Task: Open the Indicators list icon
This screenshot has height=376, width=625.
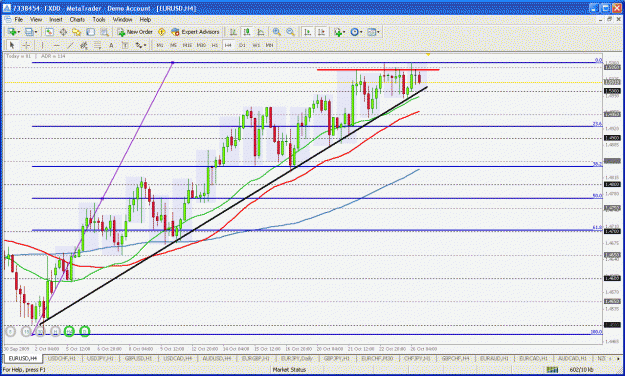Action: pos(338,32)
